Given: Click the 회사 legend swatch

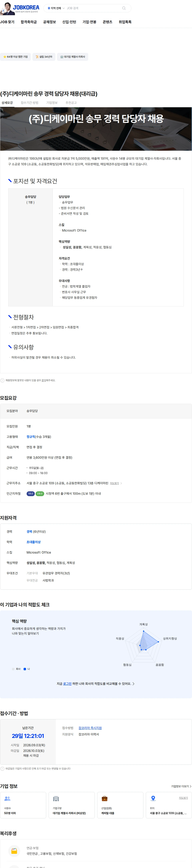Looking at the screenshot, I should pyautogui.click(x=13, y=669).
